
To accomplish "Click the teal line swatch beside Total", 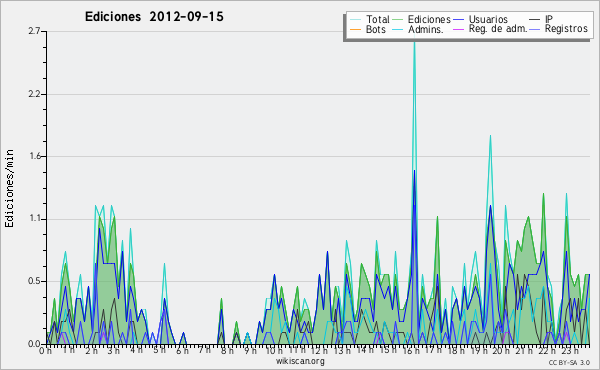I will pos(356,20).
